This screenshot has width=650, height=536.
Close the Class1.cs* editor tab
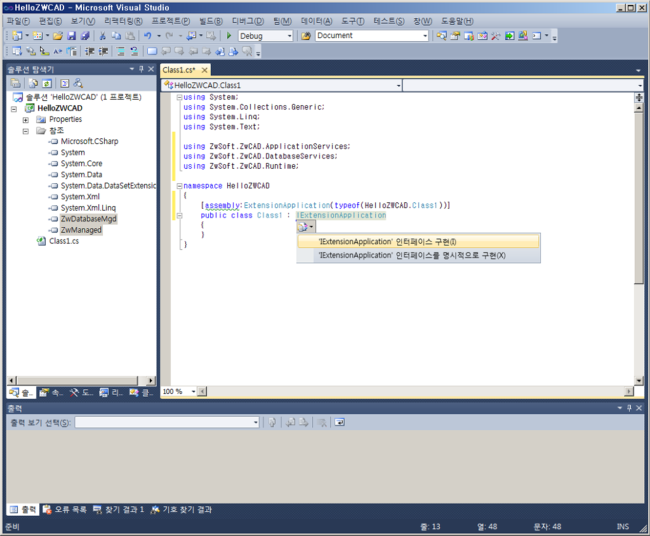[204, 70]
